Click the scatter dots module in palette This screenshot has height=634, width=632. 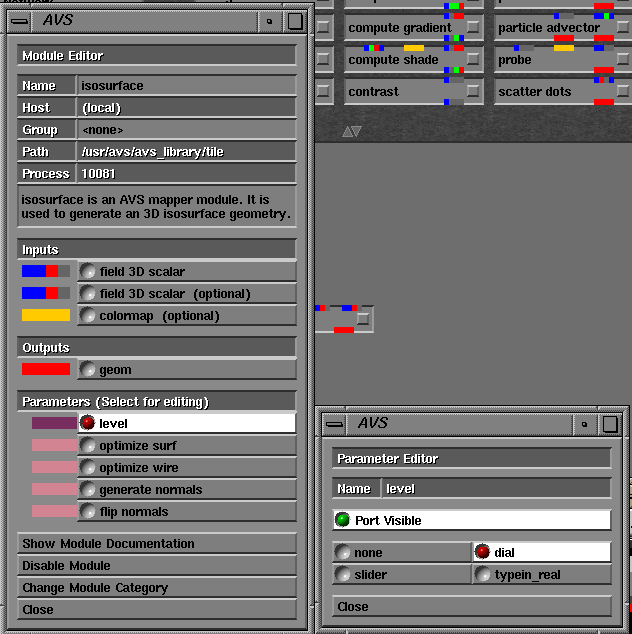(563, 91)
